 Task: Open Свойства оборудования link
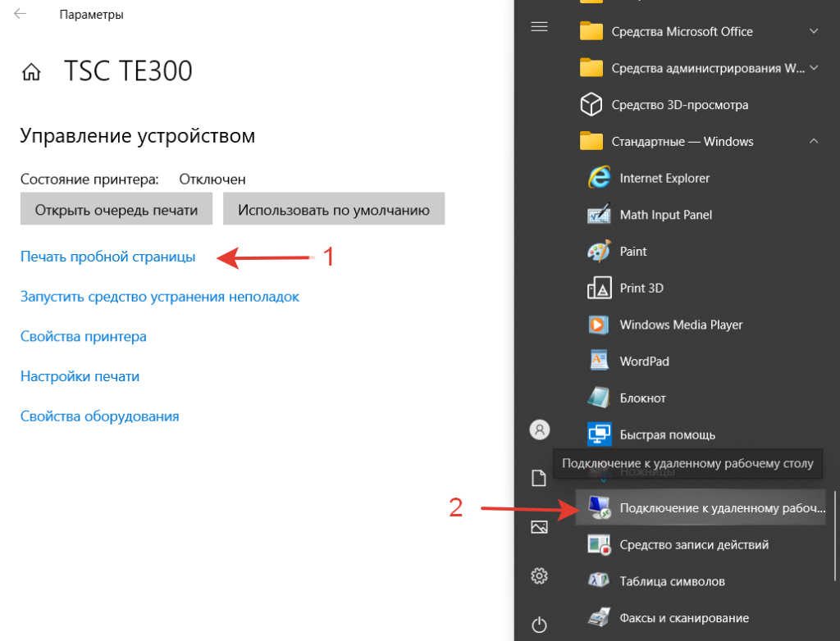tap(99, 416)
